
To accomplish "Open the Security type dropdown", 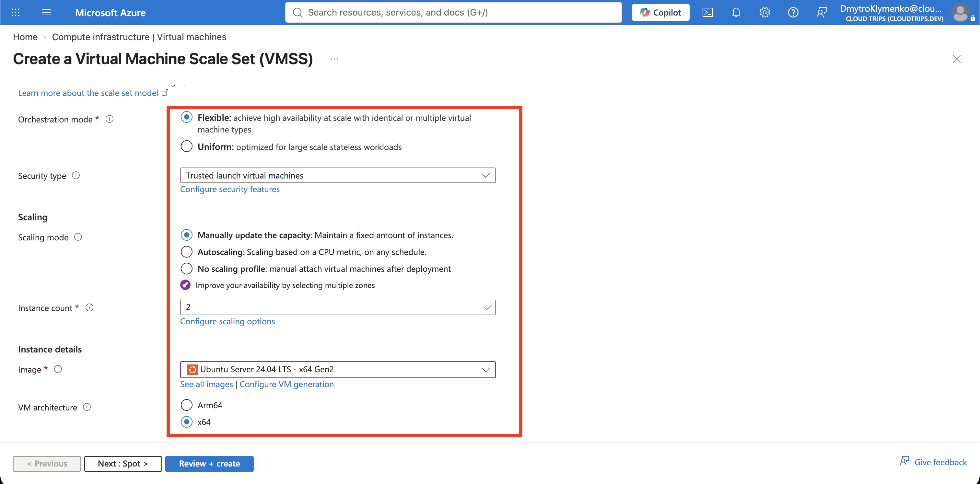I will pyautogui.click(x=338, y=175).
